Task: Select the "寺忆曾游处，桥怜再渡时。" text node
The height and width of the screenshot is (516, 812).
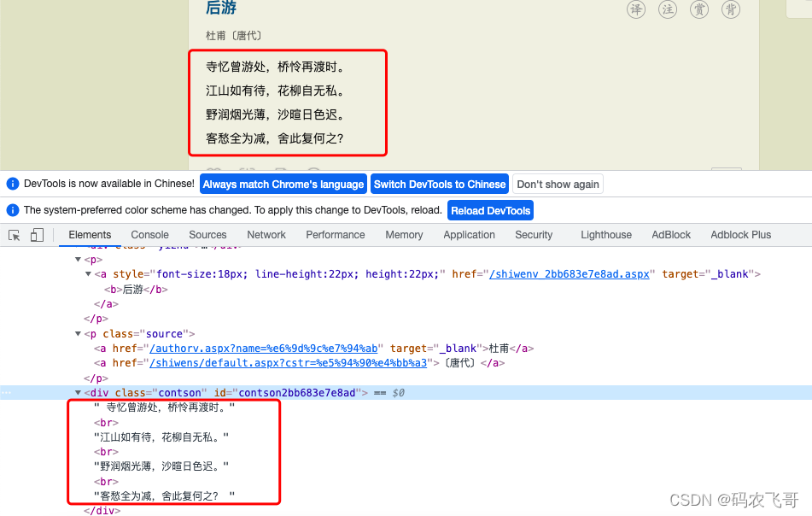Action: pos(164,408)
